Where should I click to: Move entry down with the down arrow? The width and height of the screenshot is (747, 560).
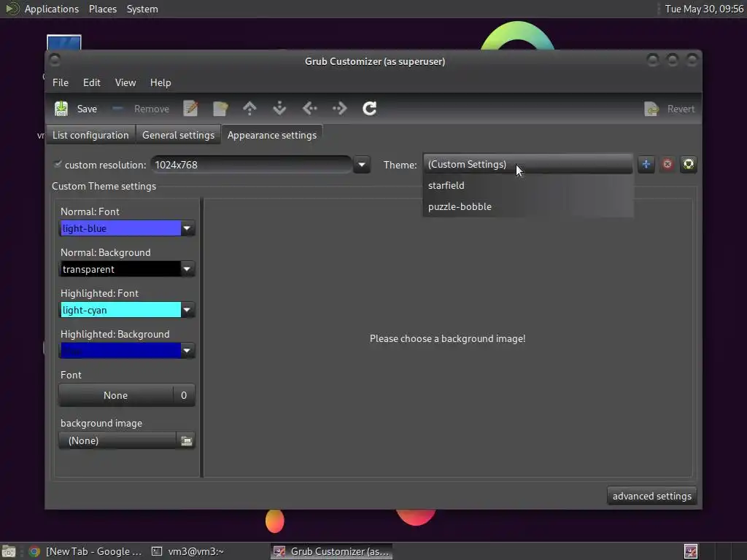tap(279, 109)
